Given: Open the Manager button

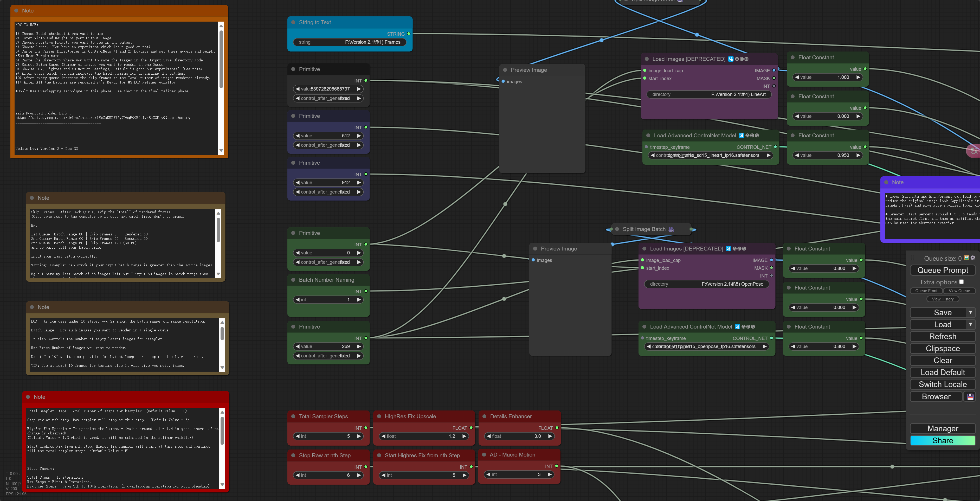Looking at the screenshot, I should tap(942, 429).
